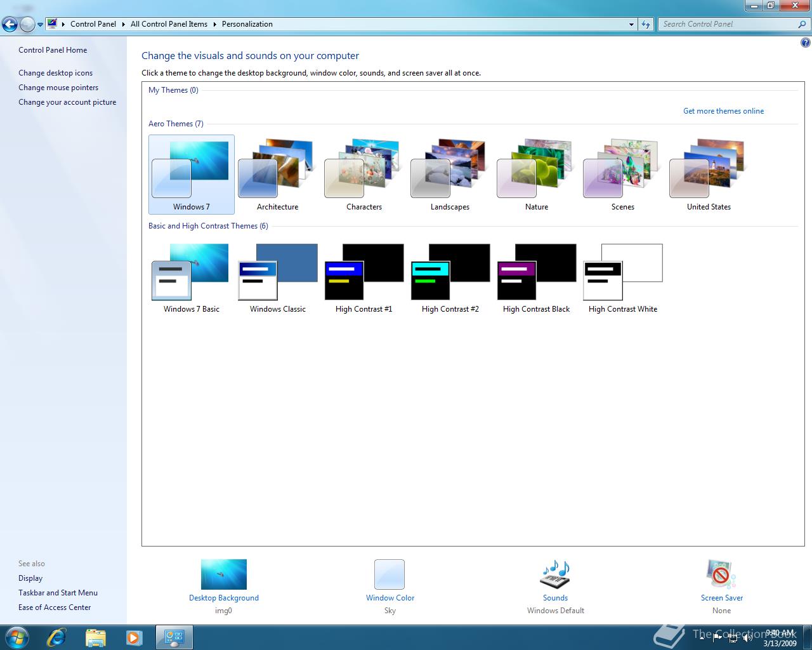Apply the Architecture theme

(277, 175)
